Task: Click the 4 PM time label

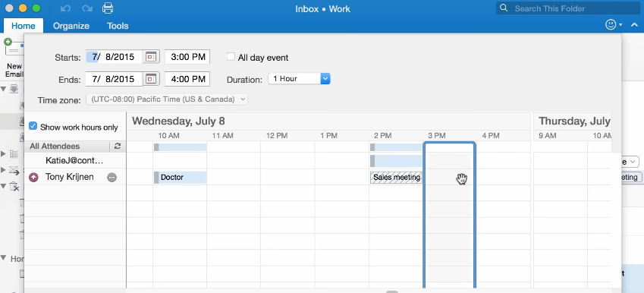Action: pyautogui.click(x=491, y=136)
